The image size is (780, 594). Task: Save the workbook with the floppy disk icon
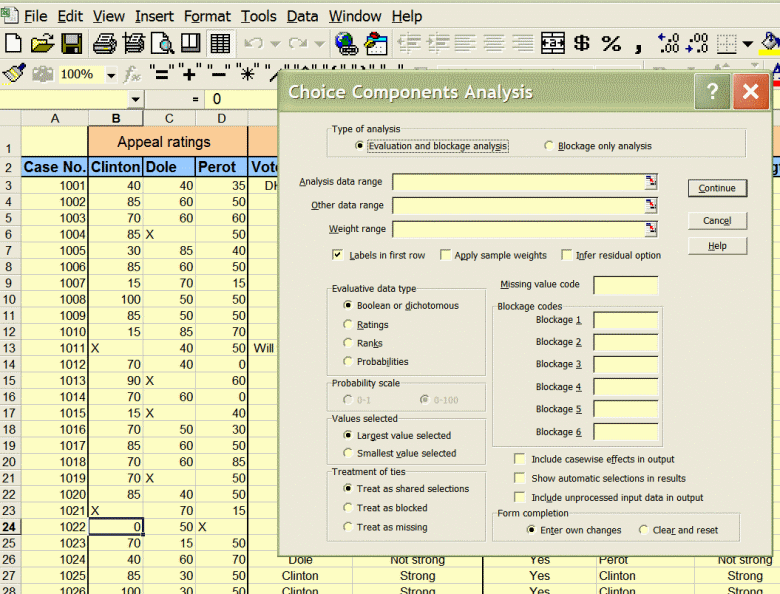coord(72,43)
